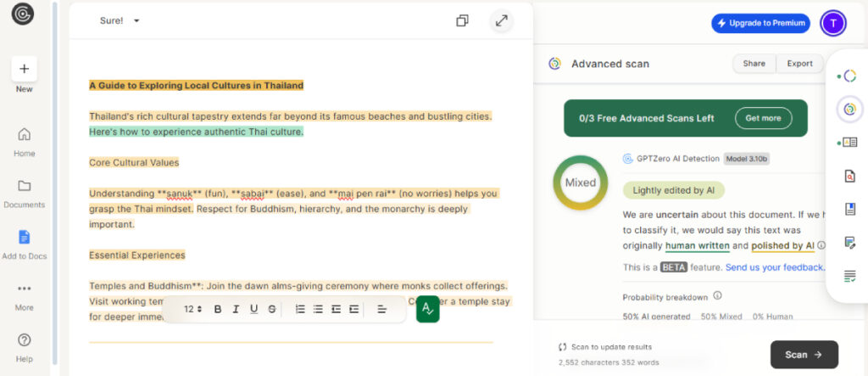868x376 pixels.
Task: Expand the More menu in sidebar
Action: point(24,289)
